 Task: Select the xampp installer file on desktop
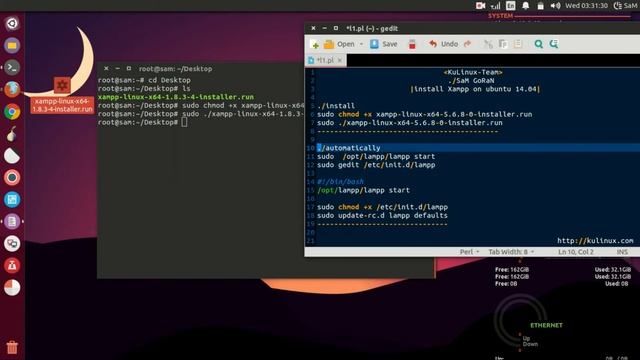click(62, 96)
